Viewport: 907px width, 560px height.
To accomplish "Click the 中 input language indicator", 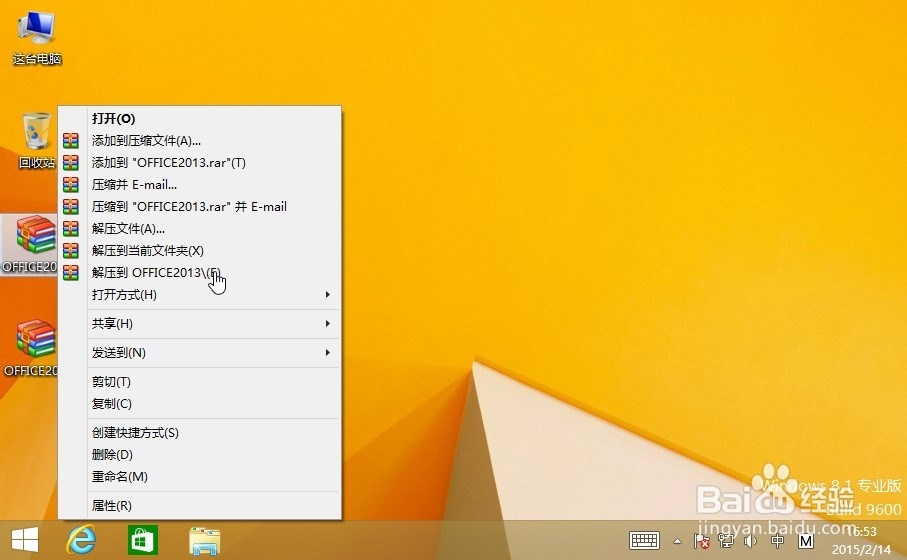I will point(777,541).
